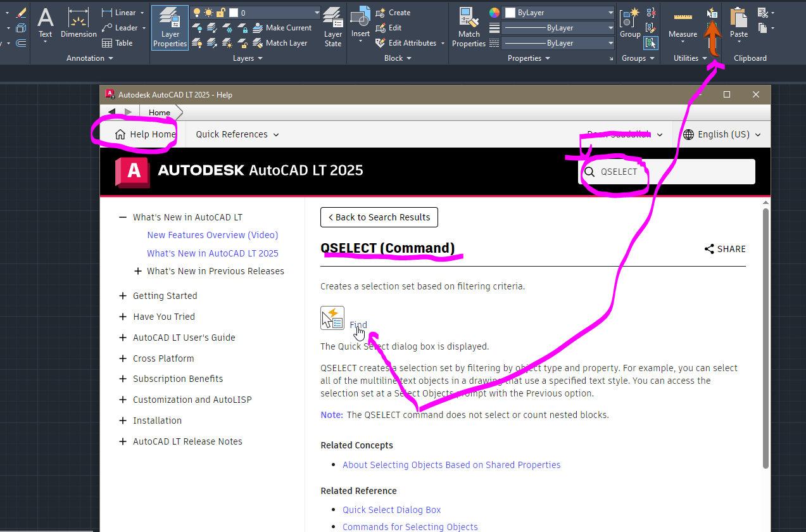The height and width of the screenshot is (532, 806).
Task: Open the English (US) language dropdown
Action: 722,134
